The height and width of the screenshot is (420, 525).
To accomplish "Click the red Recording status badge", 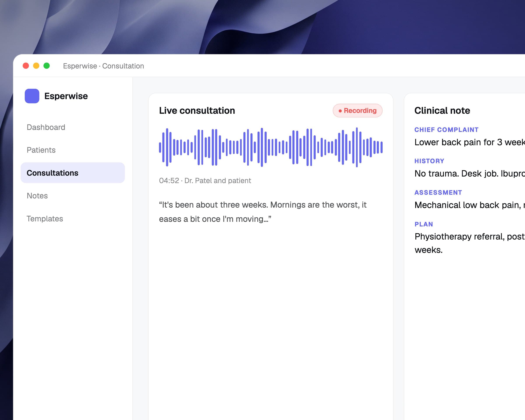I will pos(357,110).
